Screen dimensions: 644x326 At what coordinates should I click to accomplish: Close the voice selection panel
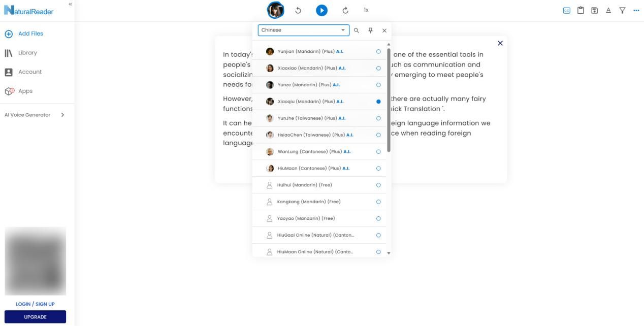pyautogui.click(x=384, y=30)
